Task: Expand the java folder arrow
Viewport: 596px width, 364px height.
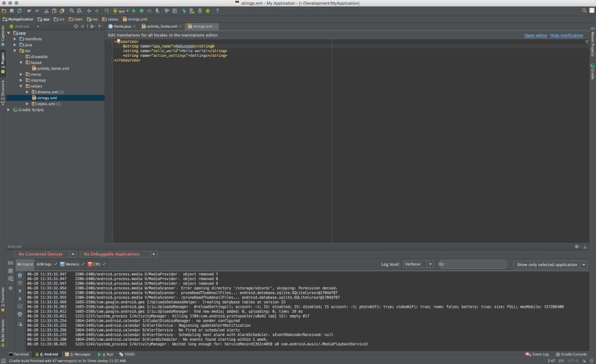Action: (15, 45)
